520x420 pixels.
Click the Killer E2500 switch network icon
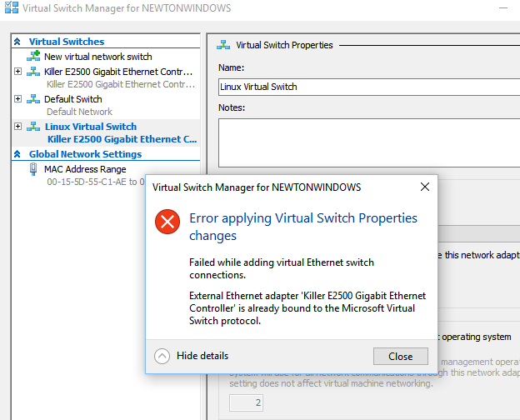click(33, 72)
